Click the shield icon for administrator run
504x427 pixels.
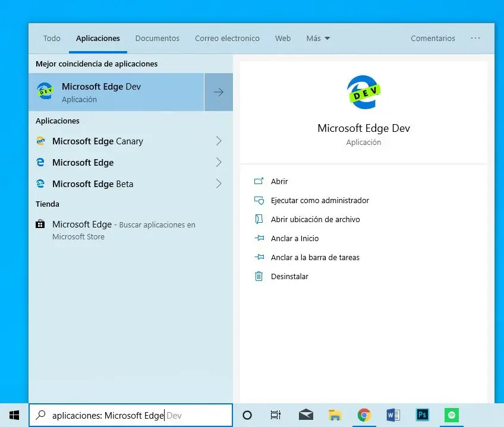pyautogui.click(x=259, y=201)
